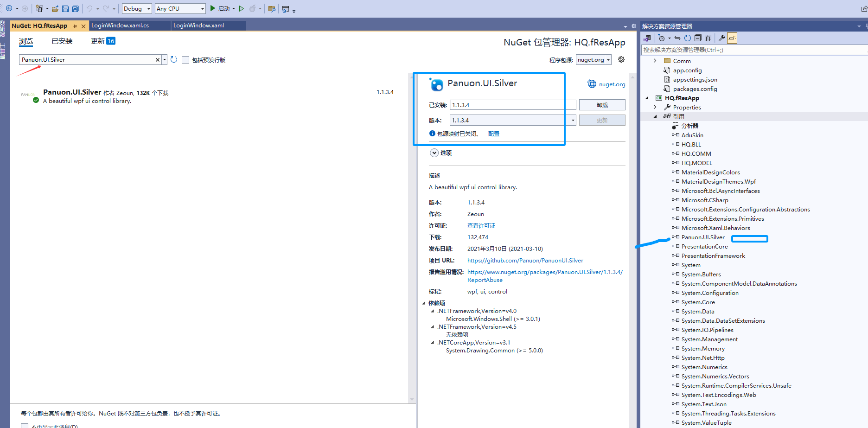
Task: Open the LoginWindow.xaml tab
Action: coord(198,26)
